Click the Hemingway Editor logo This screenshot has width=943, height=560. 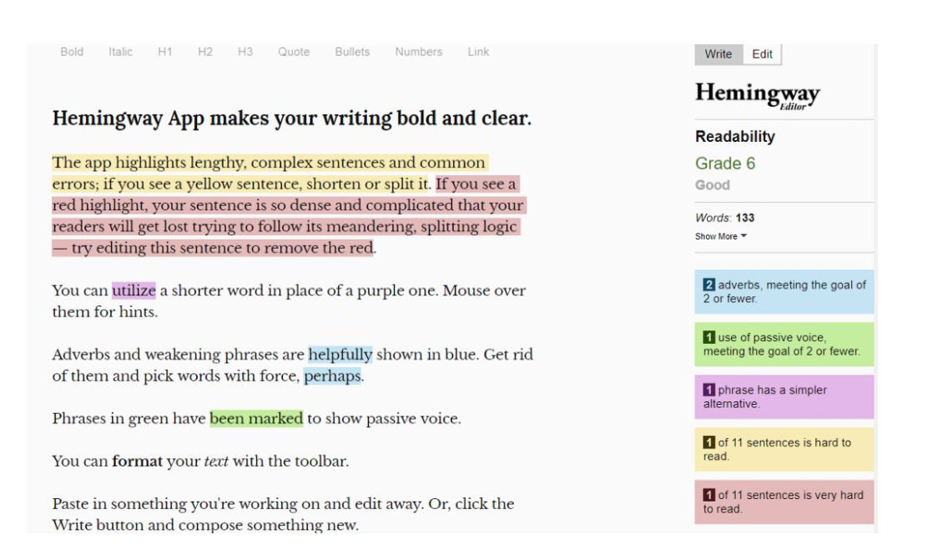click(757, 94)
